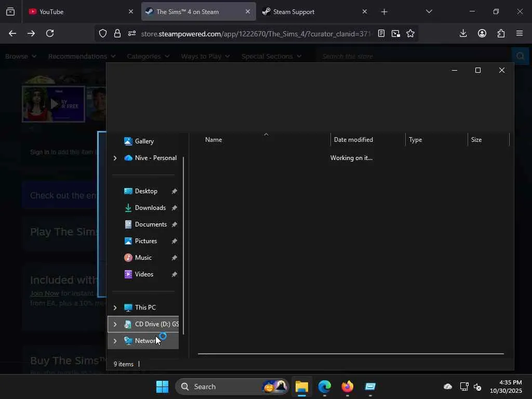Click the Gallery icon in the sidebar
532x399 pixels.
pyautogui.click(x=128, y=141)
